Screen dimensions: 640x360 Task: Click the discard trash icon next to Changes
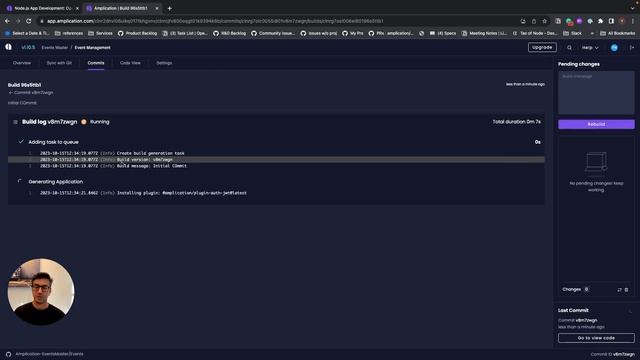627,289
